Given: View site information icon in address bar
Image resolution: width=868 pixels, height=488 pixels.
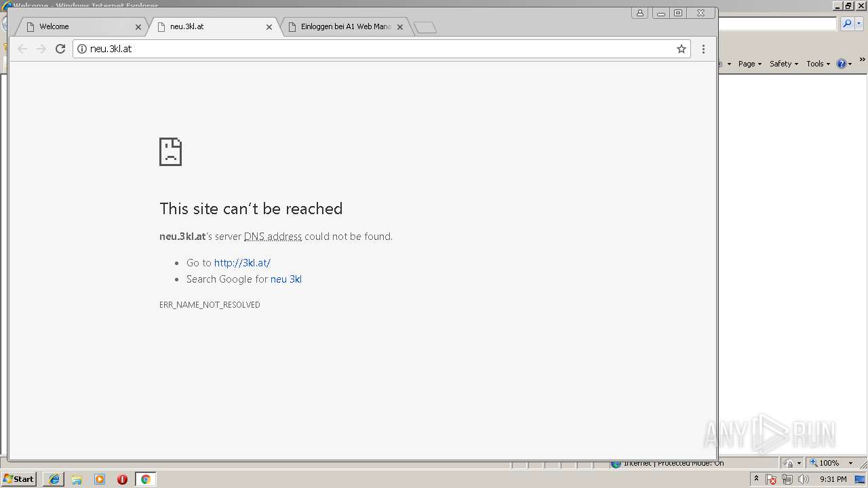Looking at the screenshot, I should tap(81, 49).
